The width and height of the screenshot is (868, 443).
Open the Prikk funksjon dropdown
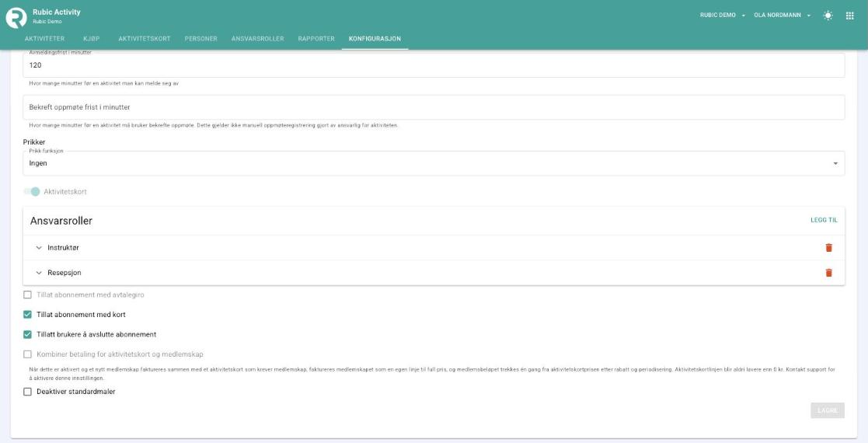coord(434,163)
